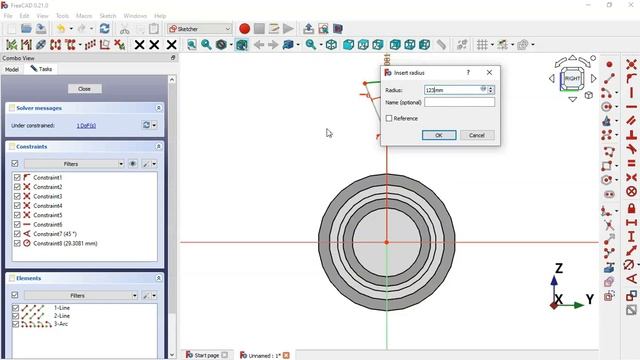Toggle 3-Arc element checkbox
The image size is (640, 360).
(x=16, y=324)
